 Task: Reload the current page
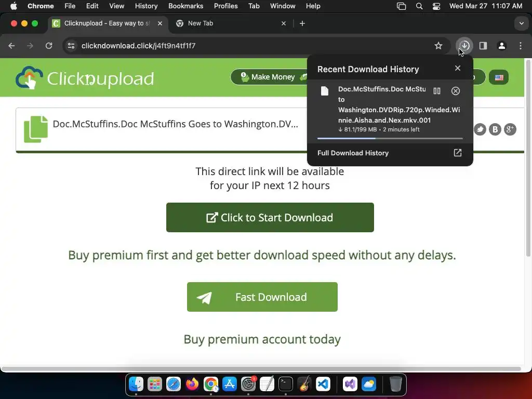49,46
